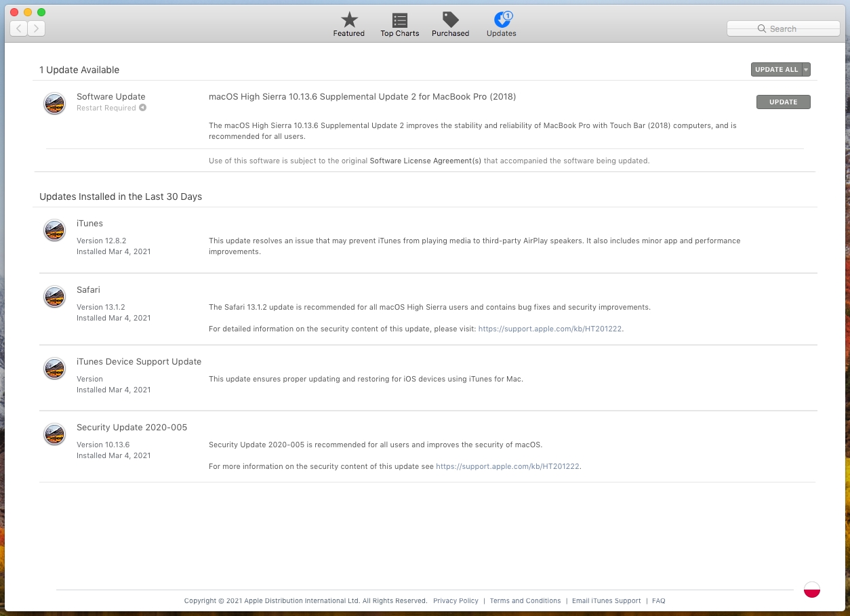Click the Poland flag country icon
Viewport: 850px width, 616px height.
click(812, 590)
